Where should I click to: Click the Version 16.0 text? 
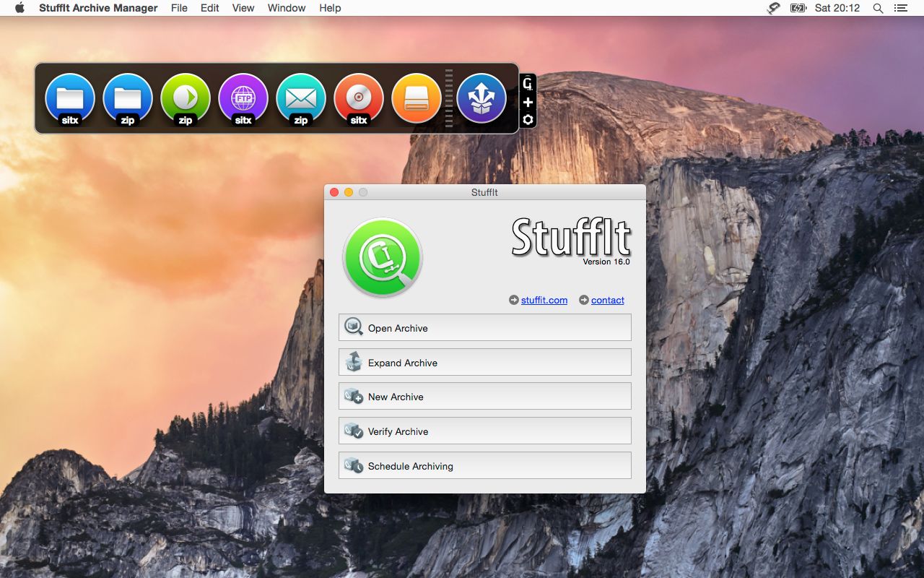coord(606,262)
